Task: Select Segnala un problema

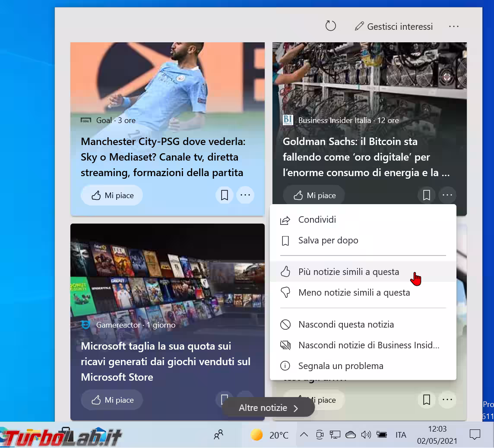Action: pyautogui.click(x=340, y=366)
